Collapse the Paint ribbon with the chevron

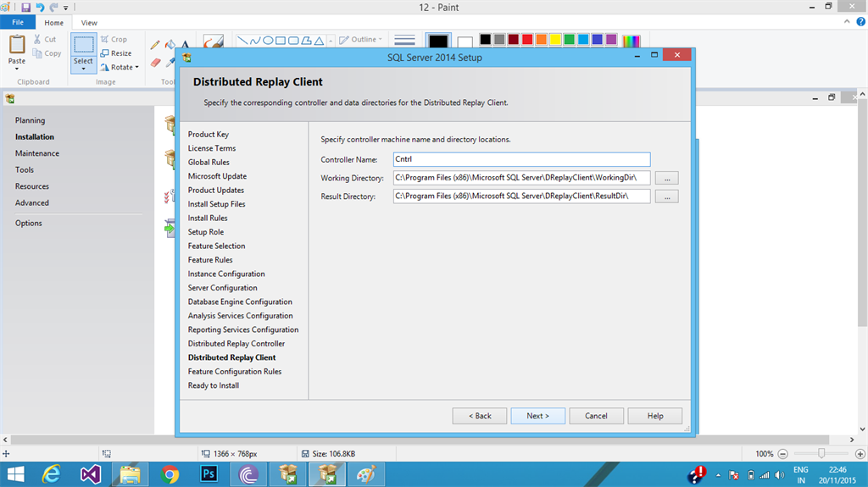coord(847,21)
